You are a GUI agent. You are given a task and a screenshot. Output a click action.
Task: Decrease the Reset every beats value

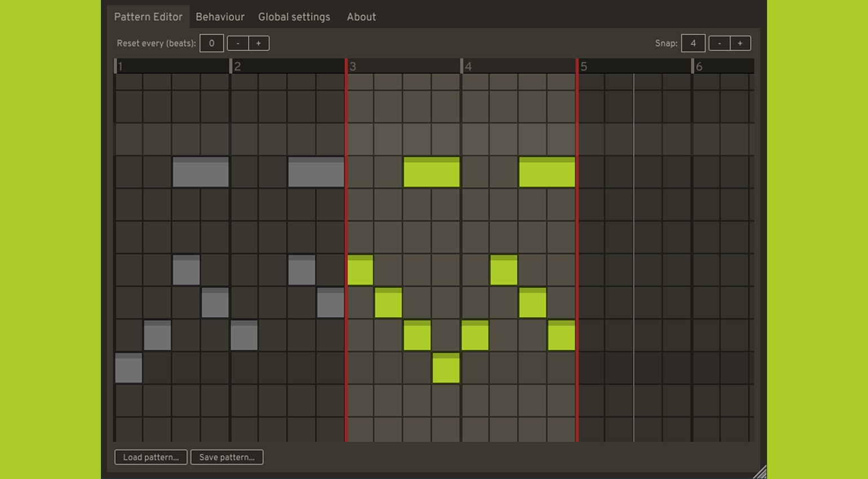[238, 43]
